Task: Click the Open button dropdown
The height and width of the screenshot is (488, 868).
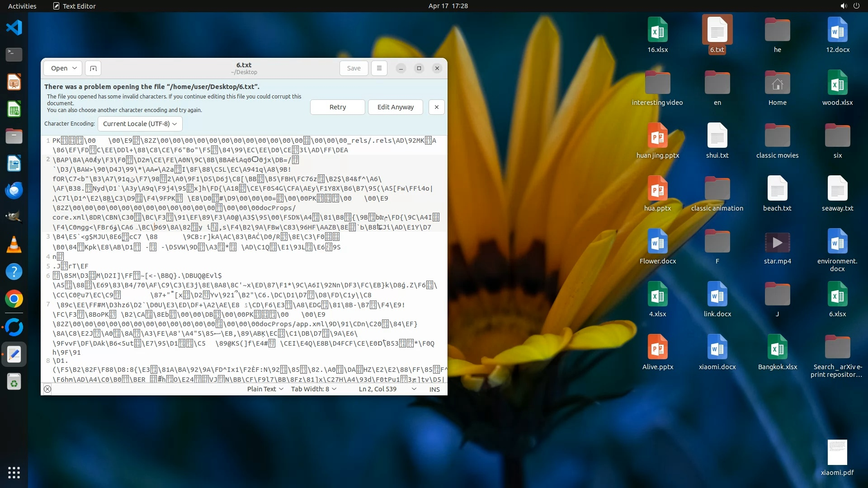Action: 63,68
